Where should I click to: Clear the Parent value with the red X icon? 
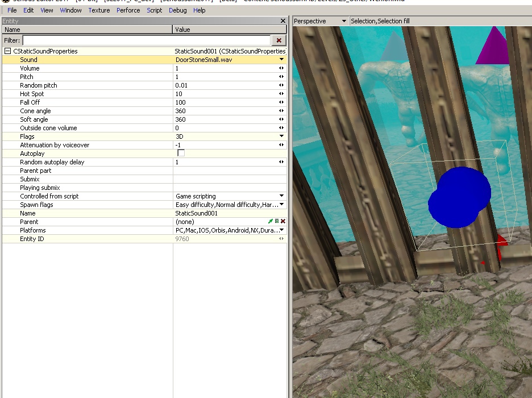coord(283,221)
